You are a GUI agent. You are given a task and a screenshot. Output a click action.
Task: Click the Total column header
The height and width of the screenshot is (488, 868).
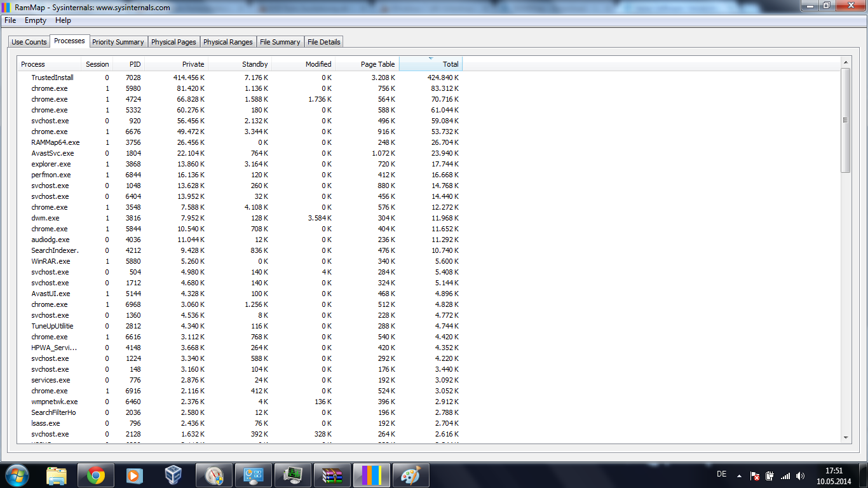[431, 64]
